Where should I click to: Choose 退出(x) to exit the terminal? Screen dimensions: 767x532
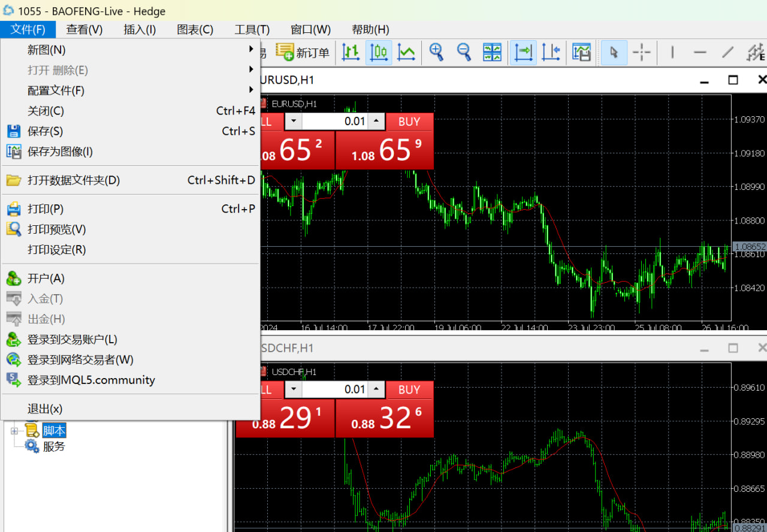tap(131, 409)
